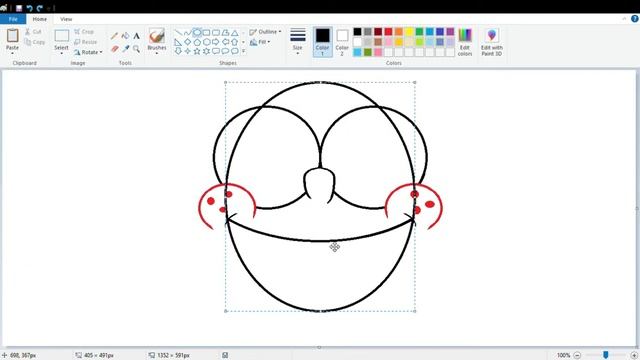Choose the Down arrow shape
This screenshot has height=360, width=640.
pyautogui.click(x=178, y=51)
